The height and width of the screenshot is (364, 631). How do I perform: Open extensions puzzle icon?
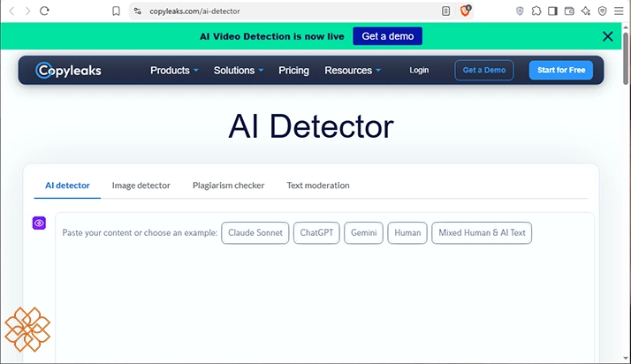click(x=536, y=11)
